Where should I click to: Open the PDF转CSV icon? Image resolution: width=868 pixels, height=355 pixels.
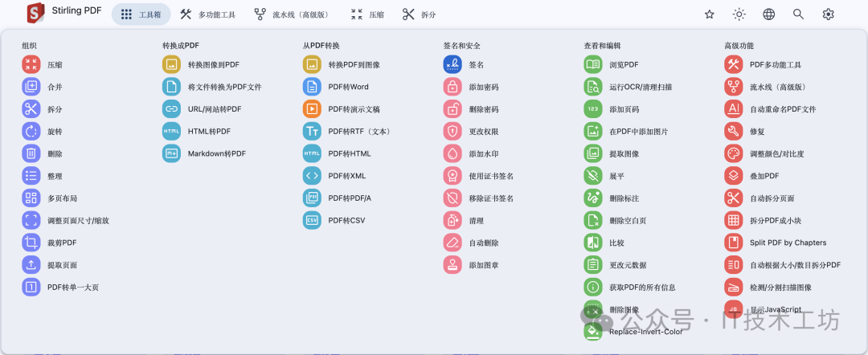pos(312,220)
